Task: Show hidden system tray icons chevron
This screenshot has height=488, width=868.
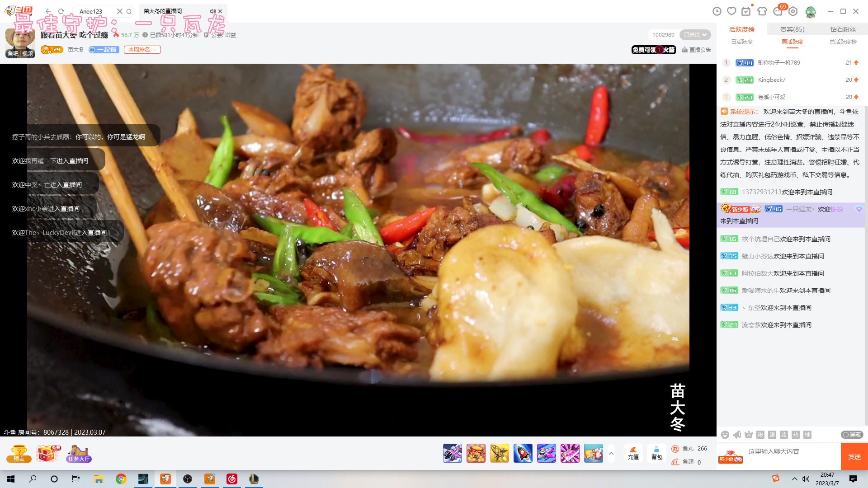Action: [x=794, y=479]
